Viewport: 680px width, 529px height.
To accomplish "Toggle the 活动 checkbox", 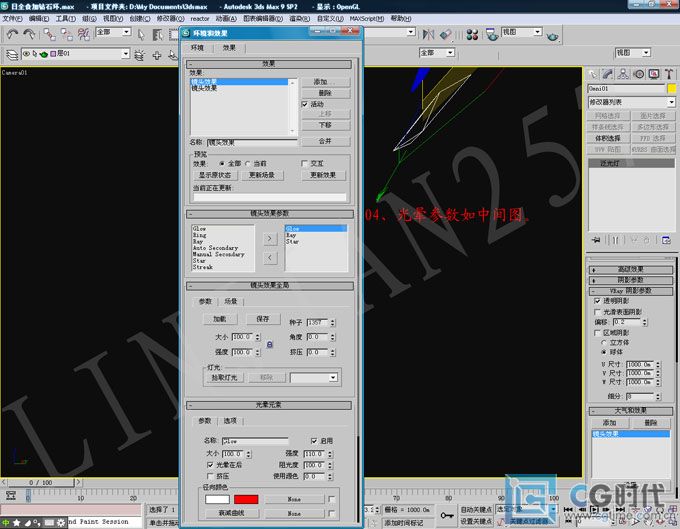I will point(304,104).
